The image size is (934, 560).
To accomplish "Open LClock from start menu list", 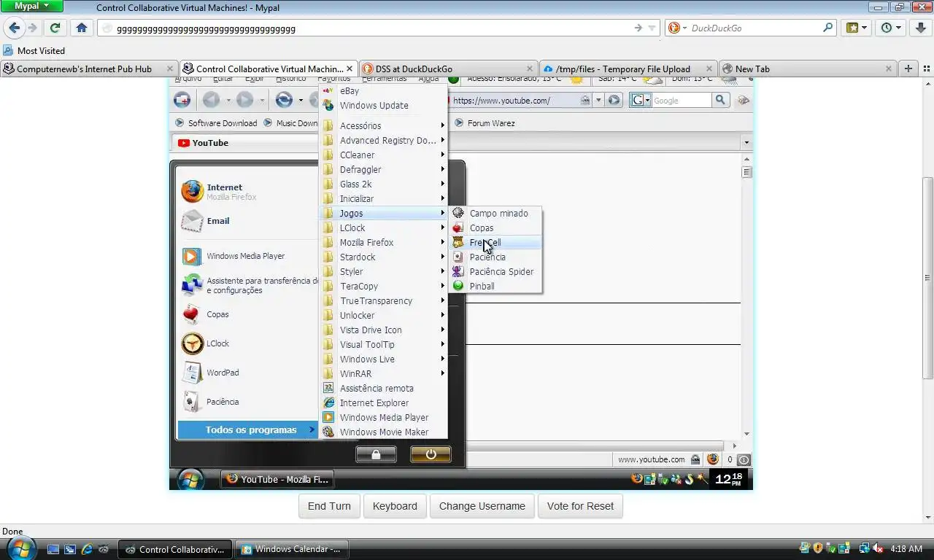I will 248,343.
